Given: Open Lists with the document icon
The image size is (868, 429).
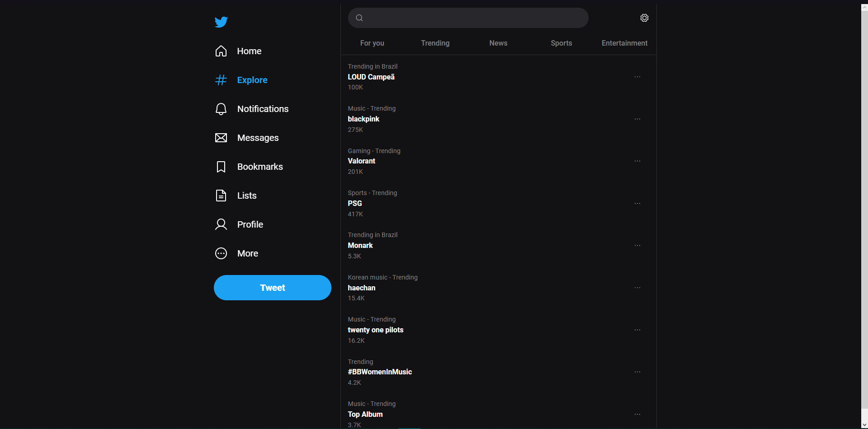Looking at the screenshot, I should point(221,196).
